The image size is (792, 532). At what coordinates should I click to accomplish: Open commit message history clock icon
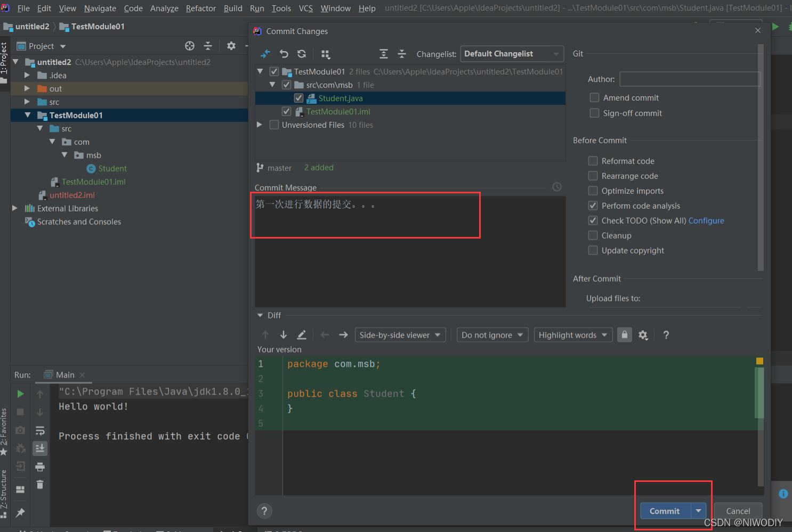pos(557,187)
